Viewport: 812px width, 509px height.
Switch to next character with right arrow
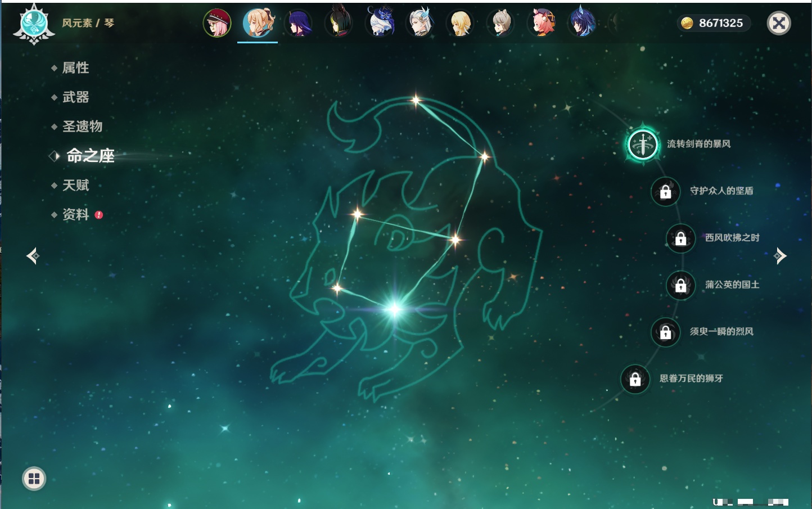[x=780, y=256]
